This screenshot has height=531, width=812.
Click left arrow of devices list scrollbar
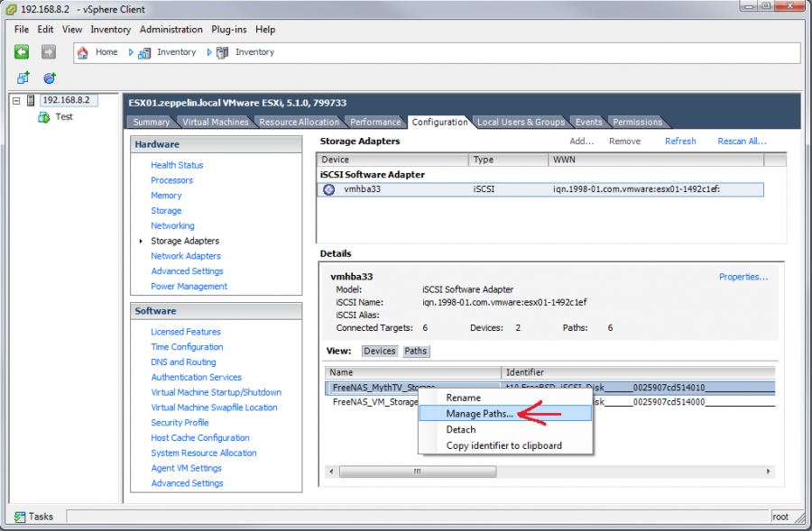click(331, 471)
